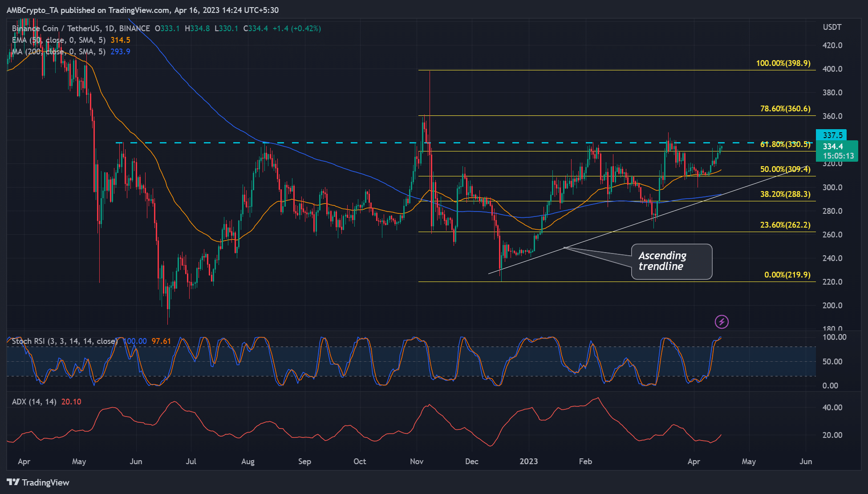Click the 2023 label on the time axis
This screenshot has width=868, height=494.
coord(529,461)
